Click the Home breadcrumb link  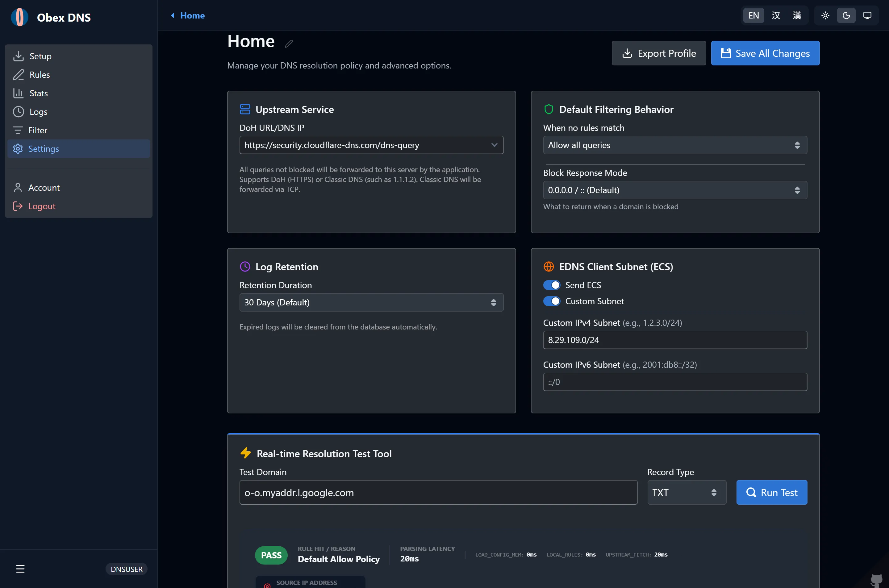[192, 15]
